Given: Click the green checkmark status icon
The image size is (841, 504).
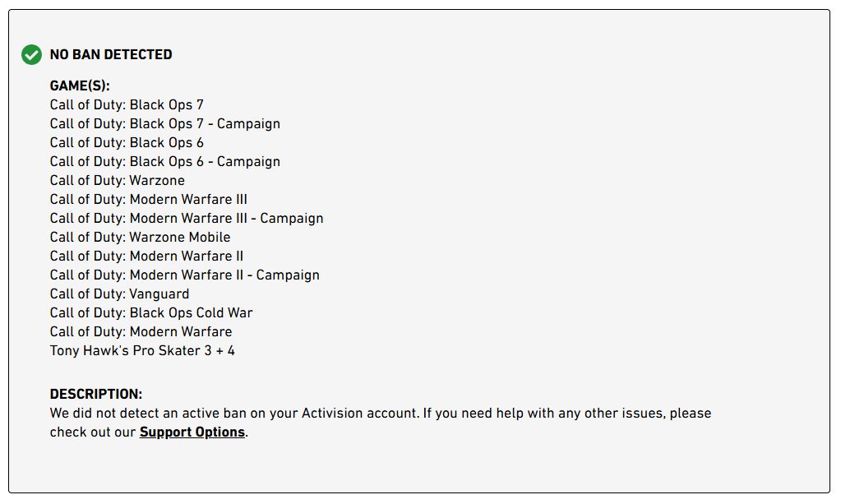Looking at the screenshot, I should 31,55.
